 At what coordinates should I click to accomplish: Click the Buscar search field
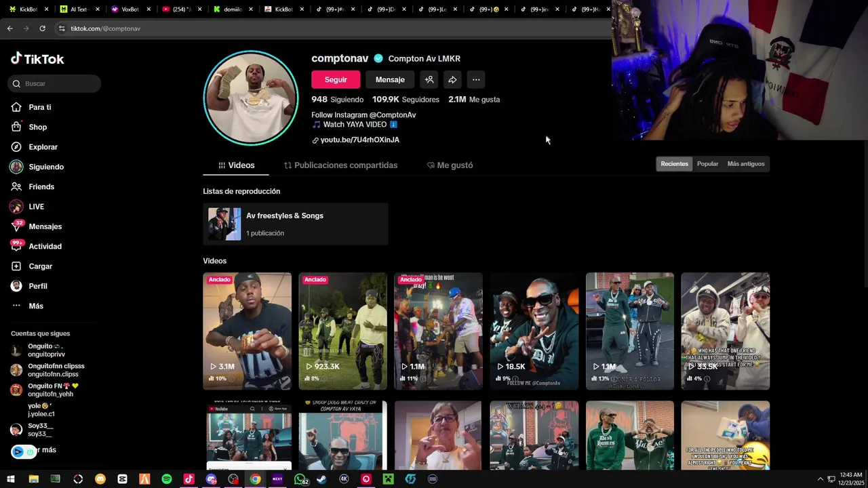(x=55, y=83)
